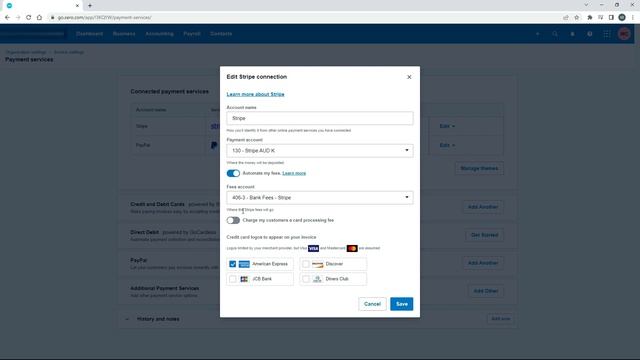Click the Account name input field
640x360 pixels.
[320, 118]
